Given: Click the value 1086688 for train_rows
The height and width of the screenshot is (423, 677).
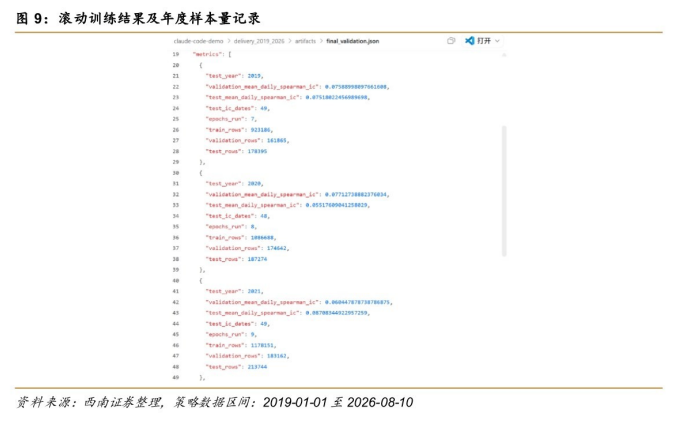Looking at the screenshot, I should click(x=262, y=238).
